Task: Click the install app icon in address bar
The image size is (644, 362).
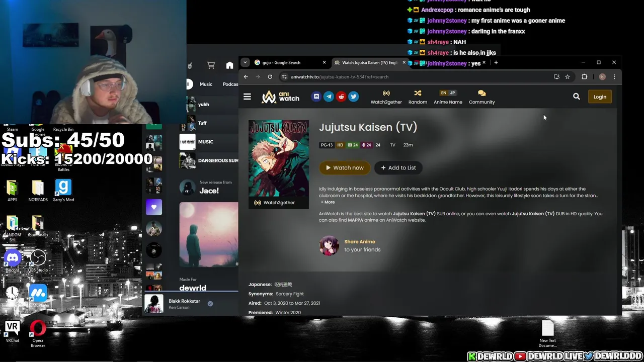Action: click(556, 77)
